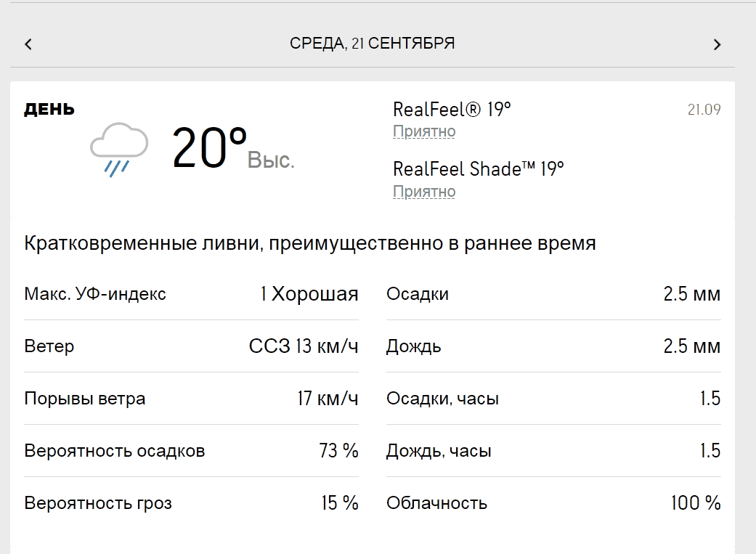756x554 pixels.
Task: Click the Осадки 2.5 мм row
Action: point(553,294)
